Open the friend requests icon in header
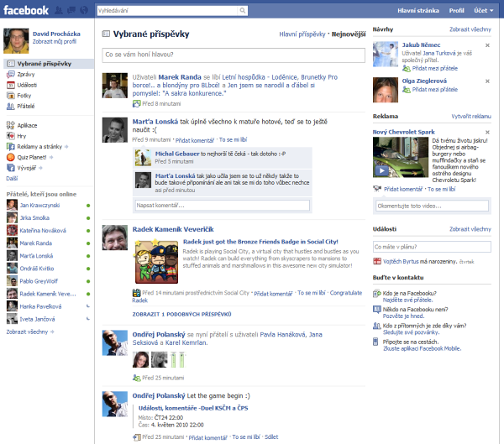504x444 pixels. coord(59,10)
